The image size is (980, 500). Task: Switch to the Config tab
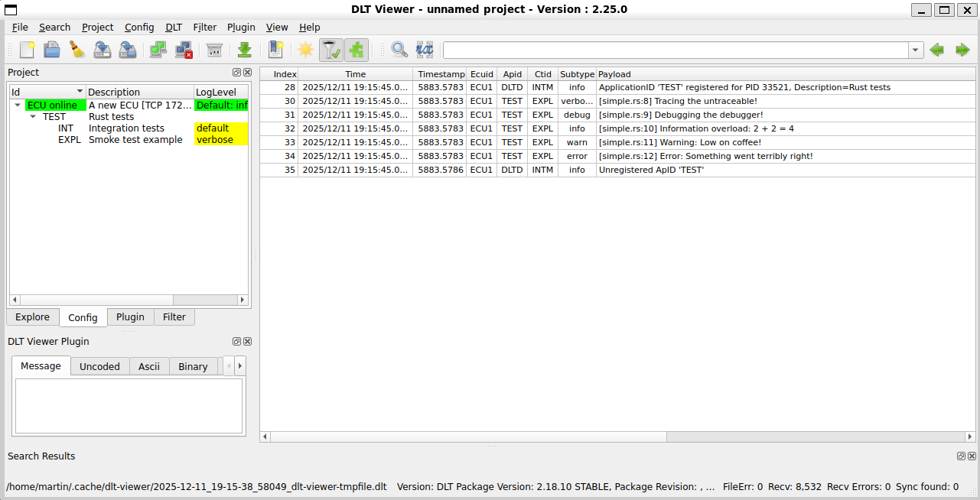pos(83,318)
